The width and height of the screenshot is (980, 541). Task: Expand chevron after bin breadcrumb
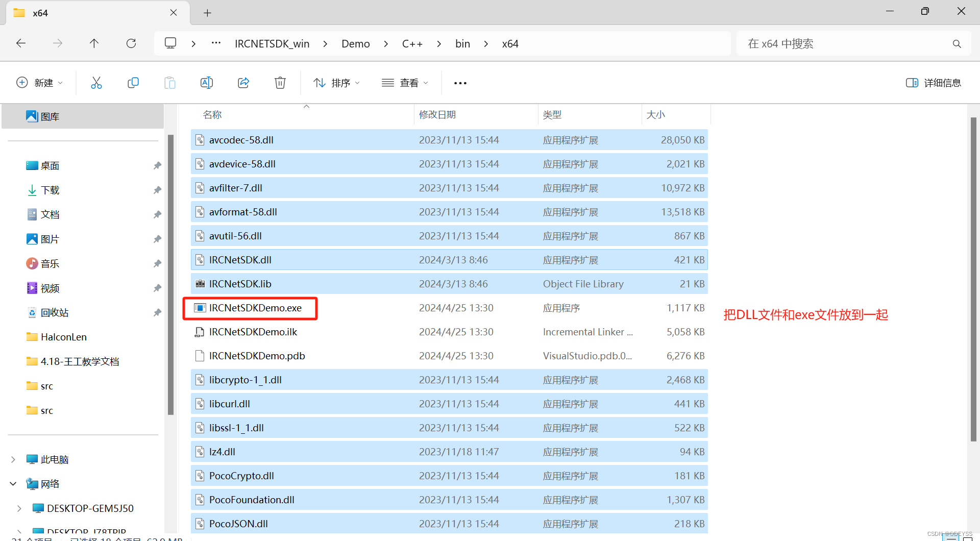coord(486,44)
